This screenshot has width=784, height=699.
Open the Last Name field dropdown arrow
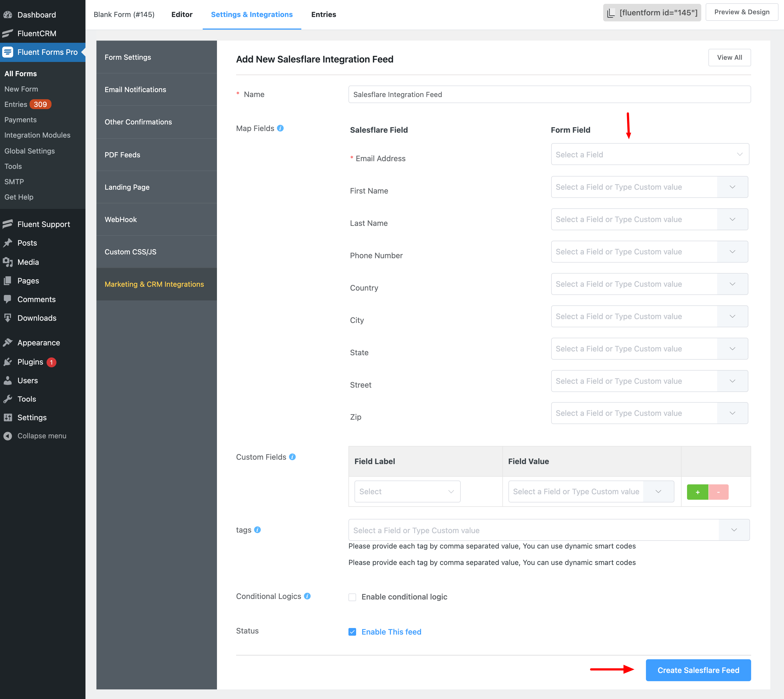tap(732, 219)
